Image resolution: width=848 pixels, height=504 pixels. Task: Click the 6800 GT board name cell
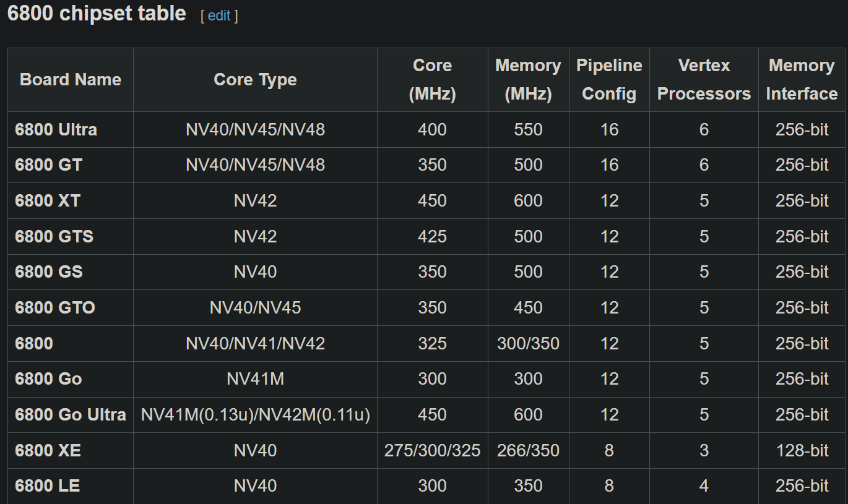pyautogui.click(x=48, y=165)
